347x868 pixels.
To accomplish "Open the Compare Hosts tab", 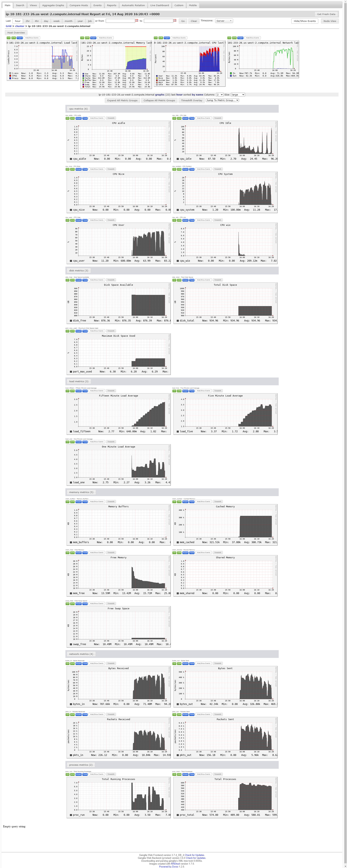I will pyautogui.click(x=78, y=5).
